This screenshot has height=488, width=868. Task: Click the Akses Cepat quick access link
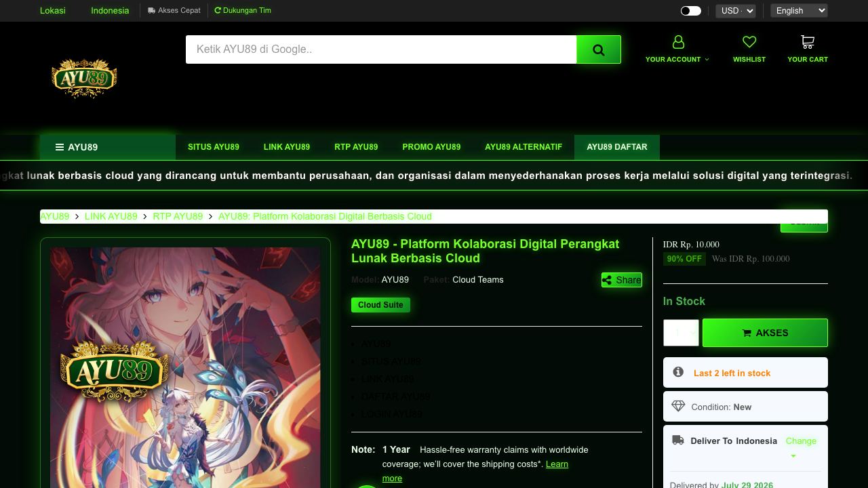174,11
